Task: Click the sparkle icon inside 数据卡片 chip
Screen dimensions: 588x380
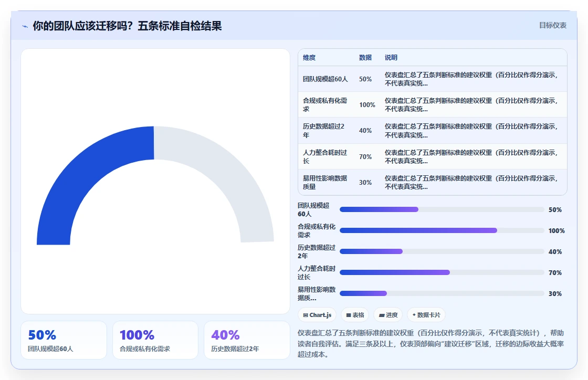Action: click(x=414, y=315)
